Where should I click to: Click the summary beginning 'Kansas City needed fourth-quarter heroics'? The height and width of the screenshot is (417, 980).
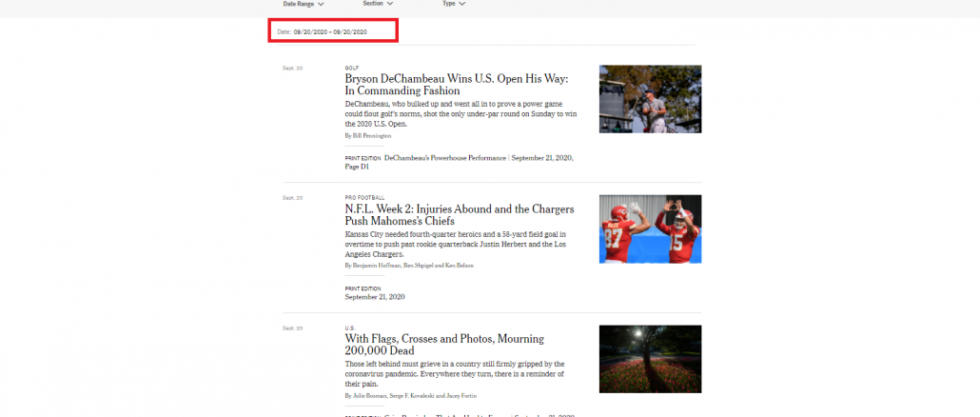point(455,245)
